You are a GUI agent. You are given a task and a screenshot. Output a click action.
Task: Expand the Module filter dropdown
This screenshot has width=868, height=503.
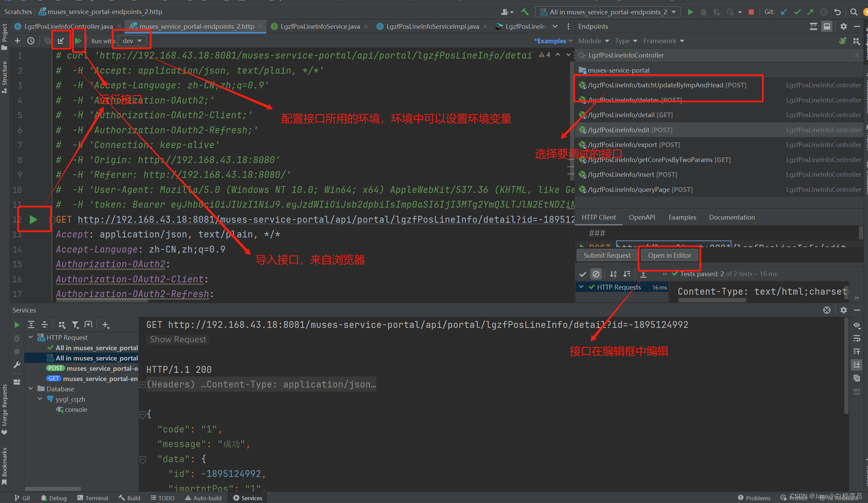[593, 41]
